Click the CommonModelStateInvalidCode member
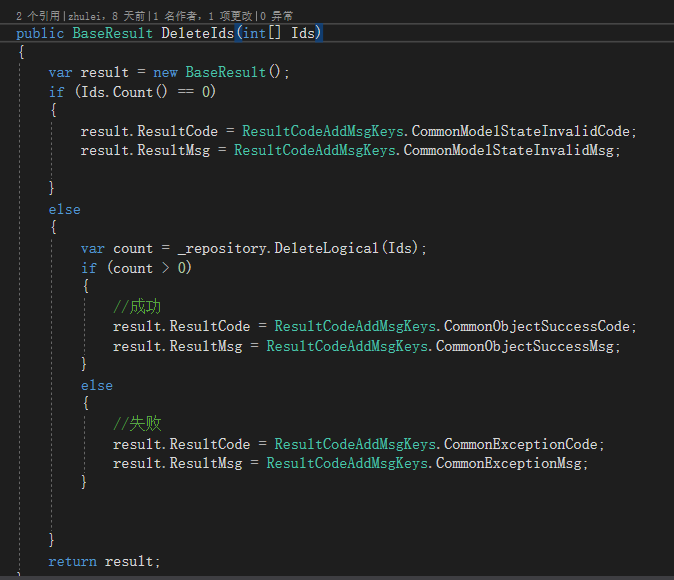The image size is (674, 580). point(521,131)
